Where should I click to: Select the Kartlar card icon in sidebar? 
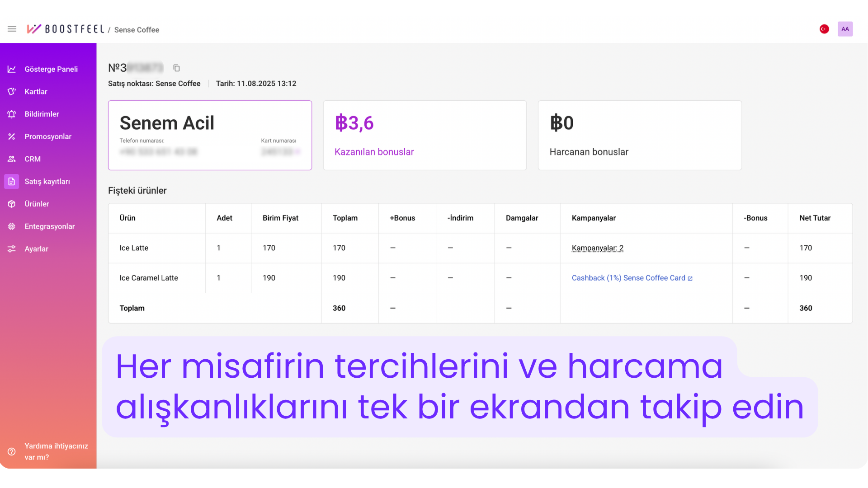tap(12, 91)
